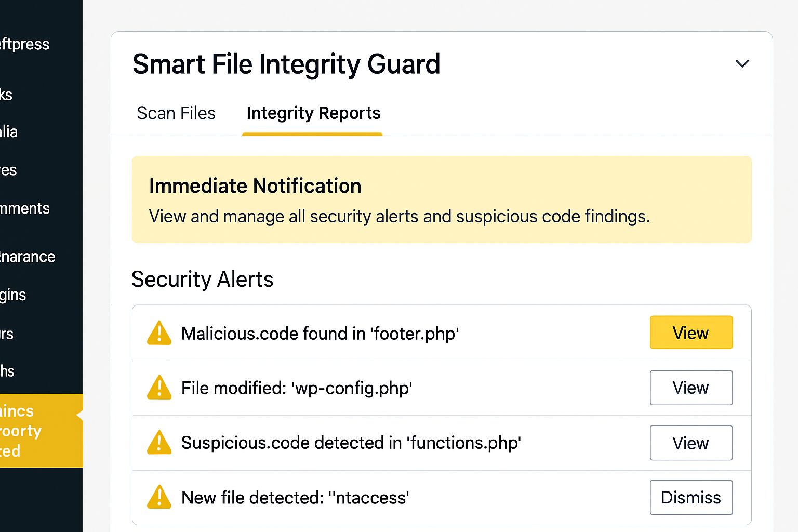Click the 'Suspicious.code detected in functions.php' row
Viewport: 798px width, 532px height.
pos(351,443)
